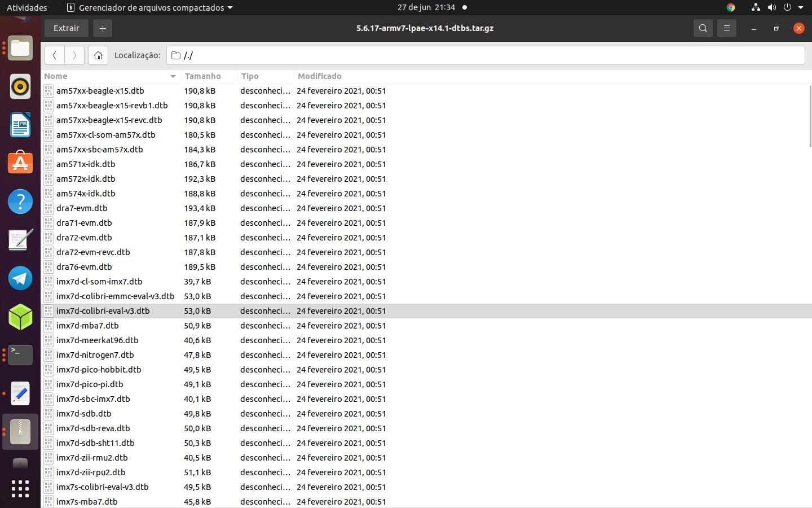Image resolution: width=812 pixels, height=508 pixels.
Task: Go back to the previous location
Action: 55,55
